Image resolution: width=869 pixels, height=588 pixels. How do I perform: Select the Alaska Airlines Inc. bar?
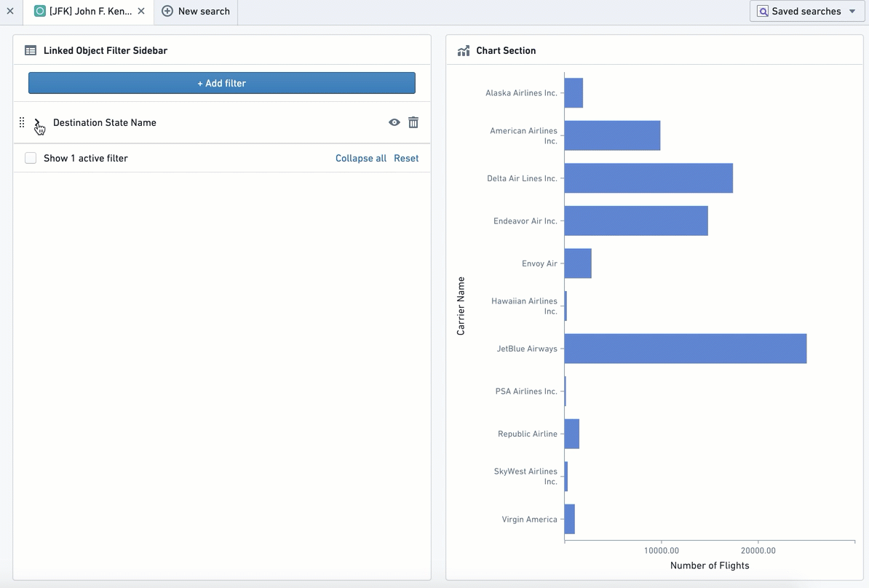click(x=574, y=93)
